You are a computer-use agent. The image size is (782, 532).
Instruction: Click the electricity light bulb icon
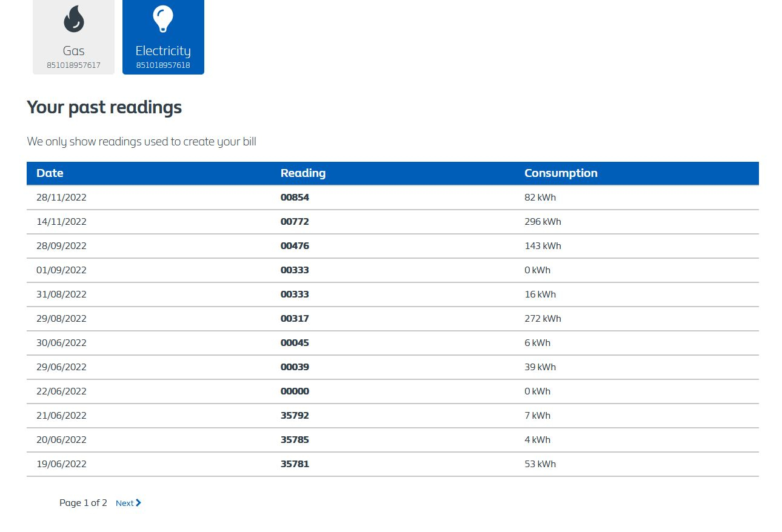(x=163, y=19)
